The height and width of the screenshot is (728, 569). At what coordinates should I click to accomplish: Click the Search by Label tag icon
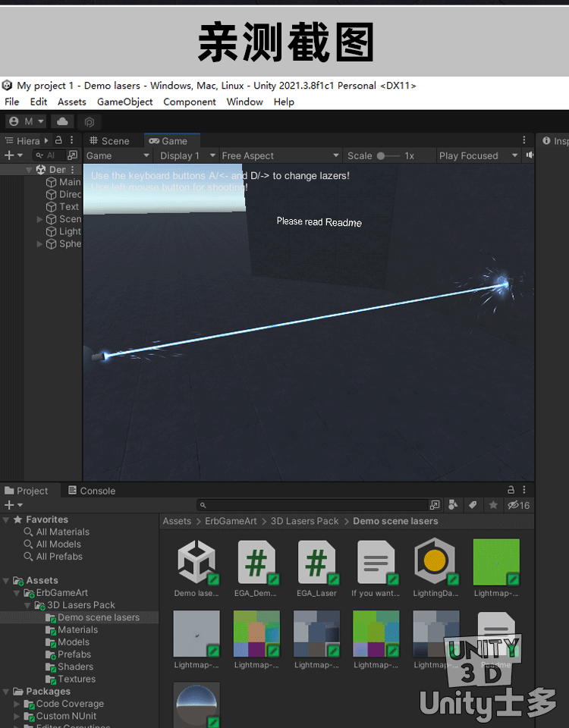[472, 505]
